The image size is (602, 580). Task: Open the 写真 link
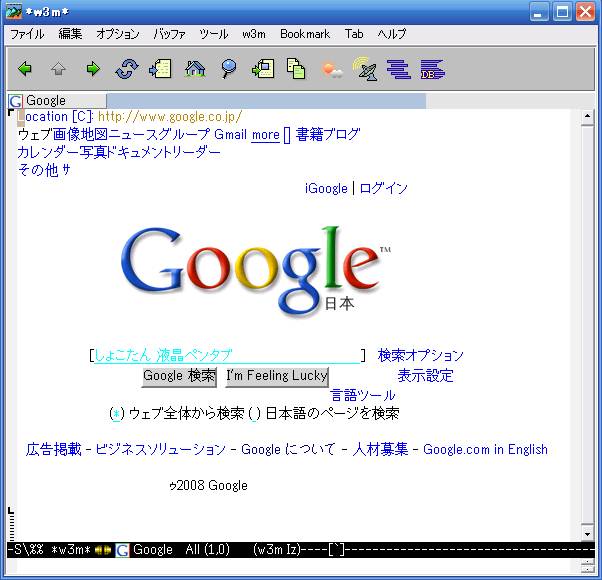(93, 152)
